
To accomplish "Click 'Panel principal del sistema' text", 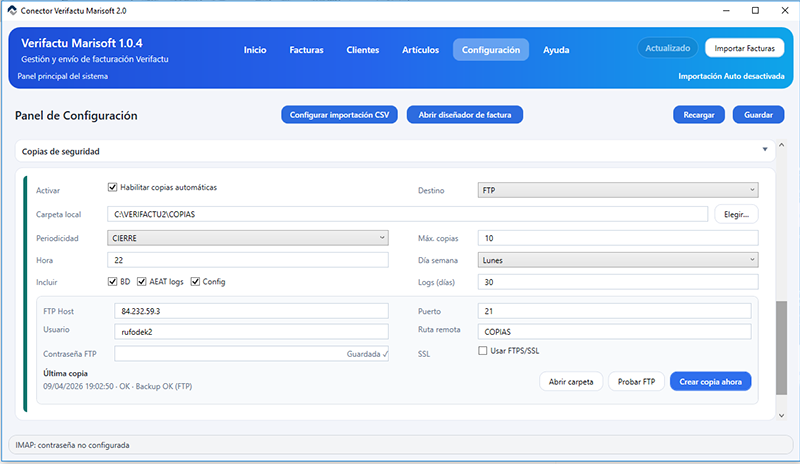I will point(63,76).
